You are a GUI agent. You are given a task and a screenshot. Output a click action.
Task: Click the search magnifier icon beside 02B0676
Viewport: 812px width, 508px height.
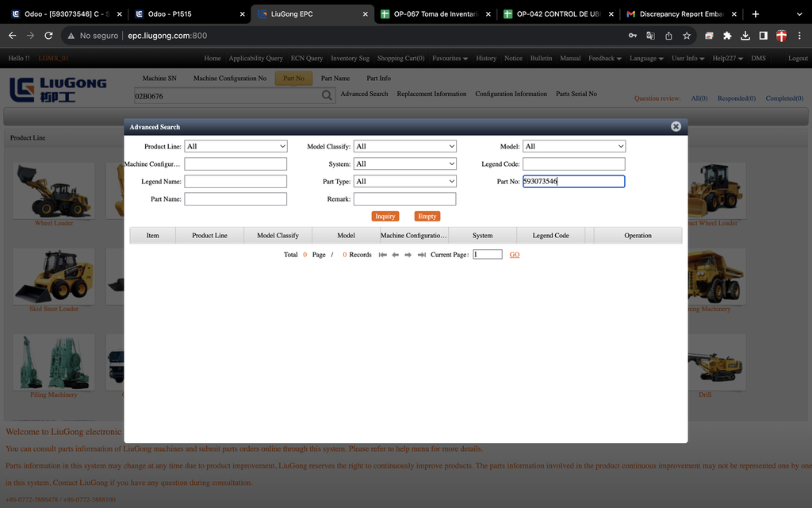click(x=327, y=96)
